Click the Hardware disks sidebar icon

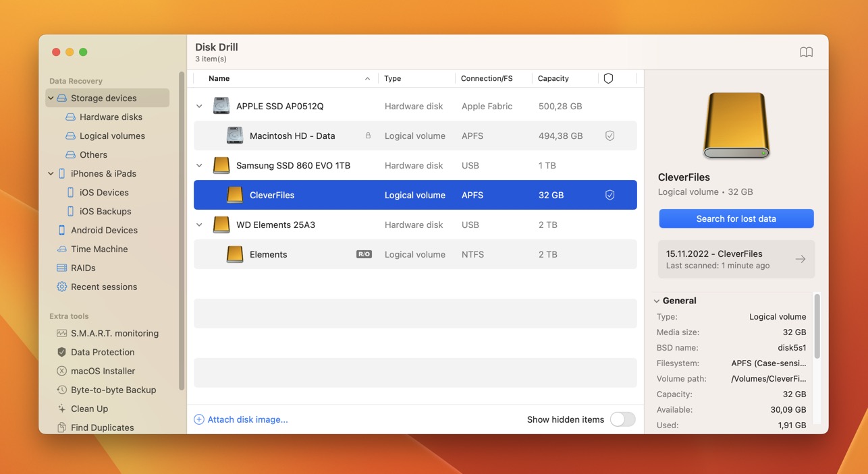[70, 117]
